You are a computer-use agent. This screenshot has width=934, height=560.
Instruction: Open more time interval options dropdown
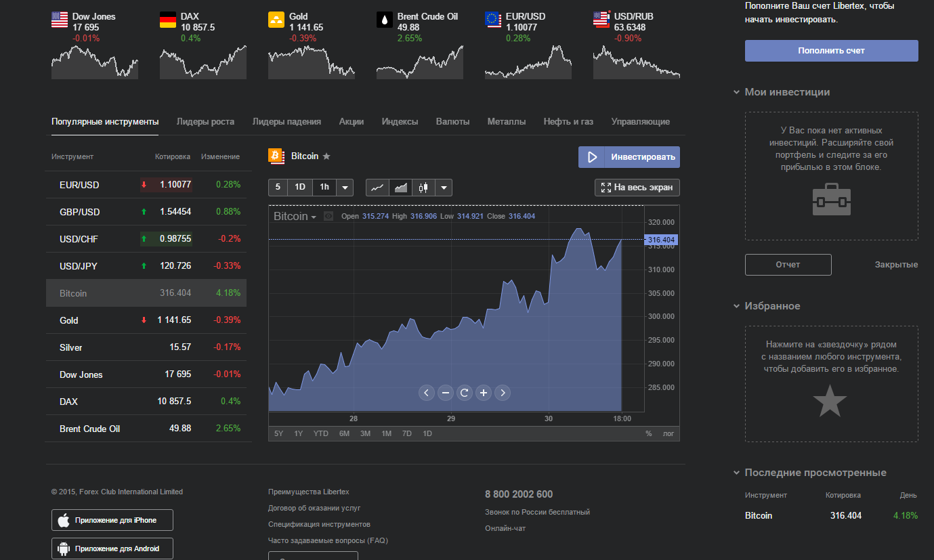pyautogui.click(x=345, y=188)
